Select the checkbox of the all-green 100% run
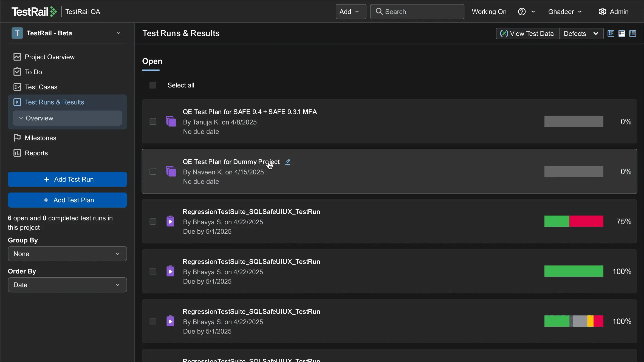The width and height of the screenshot is (644, 362). pos(153,271)
